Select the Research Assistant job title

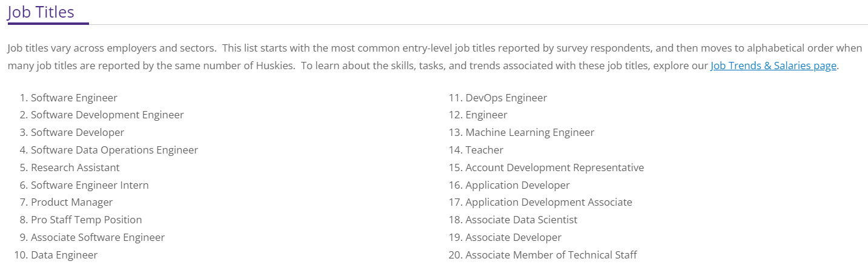tap(75, 167)
